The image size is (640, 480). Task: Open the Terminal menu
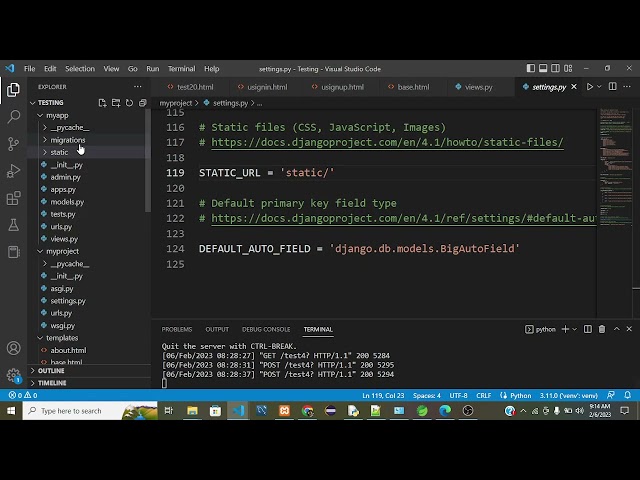[x=181, y=69]
